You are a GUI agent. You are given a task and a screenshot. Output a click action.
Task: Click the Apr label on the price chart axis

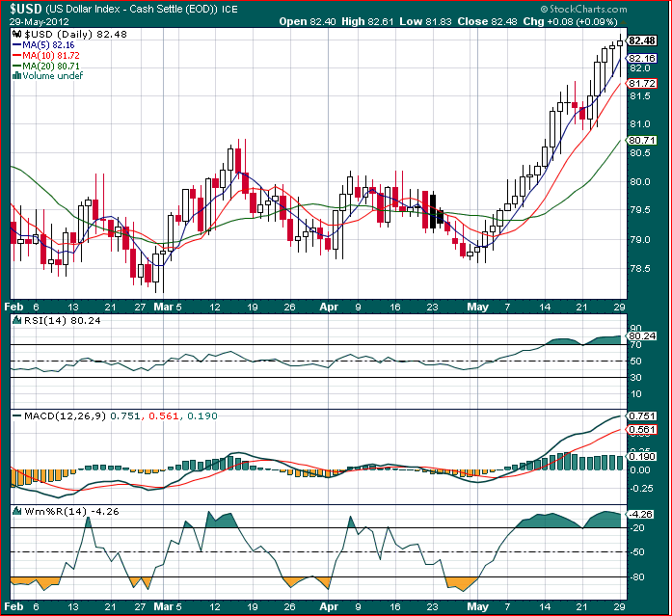pos(329,307)
